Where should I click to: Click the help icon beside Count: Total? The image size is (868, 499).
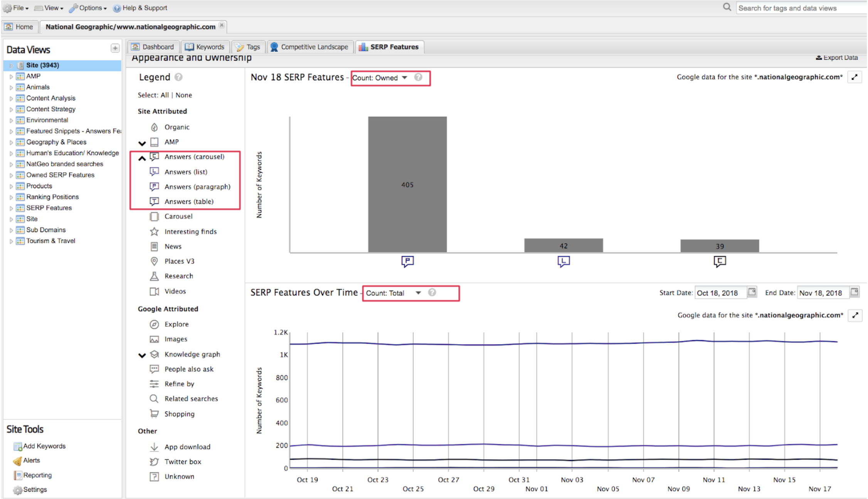432,293
